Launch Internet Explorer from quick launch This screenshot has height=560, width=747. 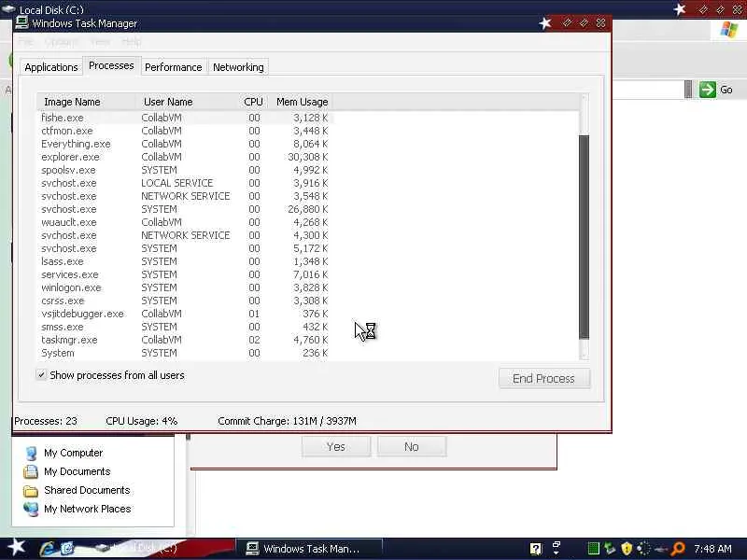[49, 549]
